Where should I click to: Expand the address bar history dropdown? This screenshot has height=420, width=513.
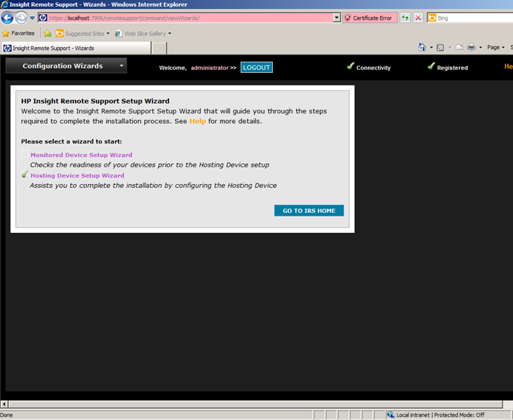pyautogui.click(x=337, y=17)
